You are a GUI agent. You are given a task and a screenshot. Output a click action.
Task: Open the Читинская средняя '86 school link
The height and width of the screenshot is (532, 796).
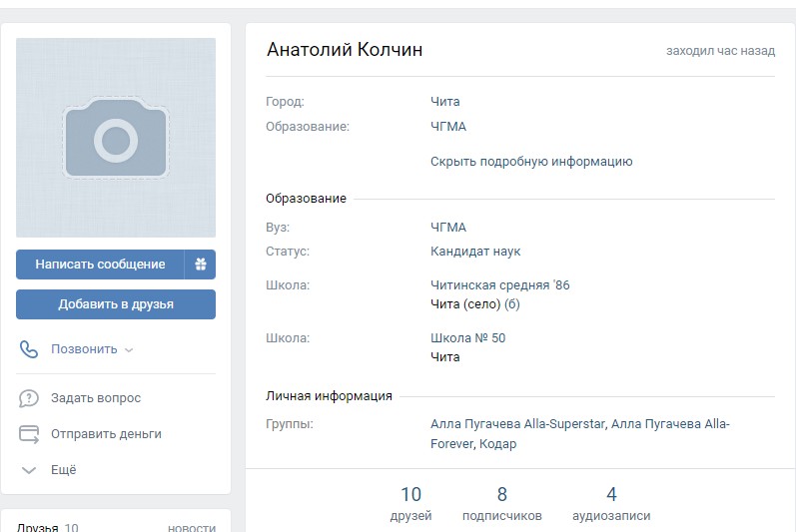pos(500,285)
